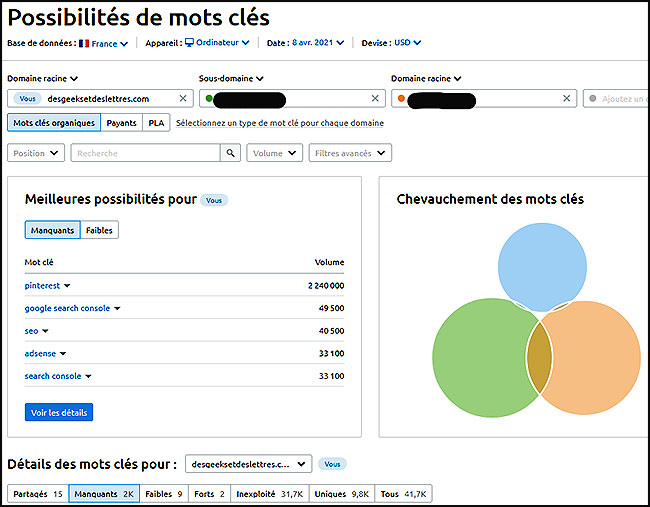Click the Ordinateur monitor icon

[189, 42]
